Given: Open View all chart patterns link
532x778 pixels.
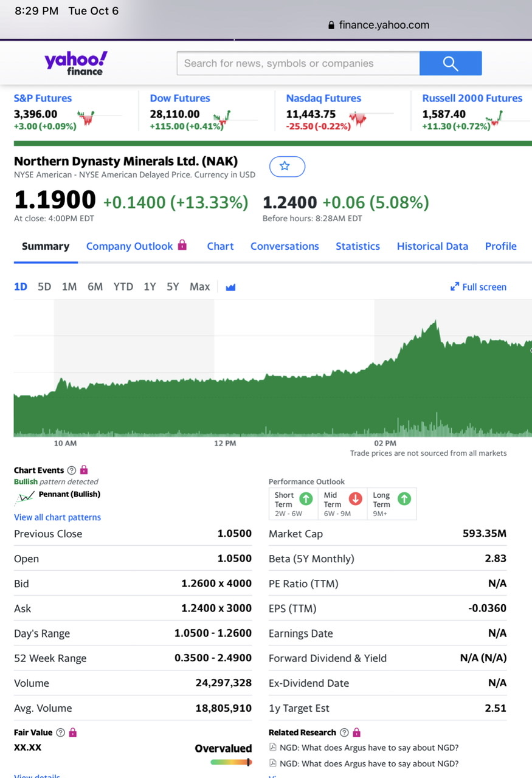Looking at the screenshot, I should pyautogui.click(x=57, y=517).
